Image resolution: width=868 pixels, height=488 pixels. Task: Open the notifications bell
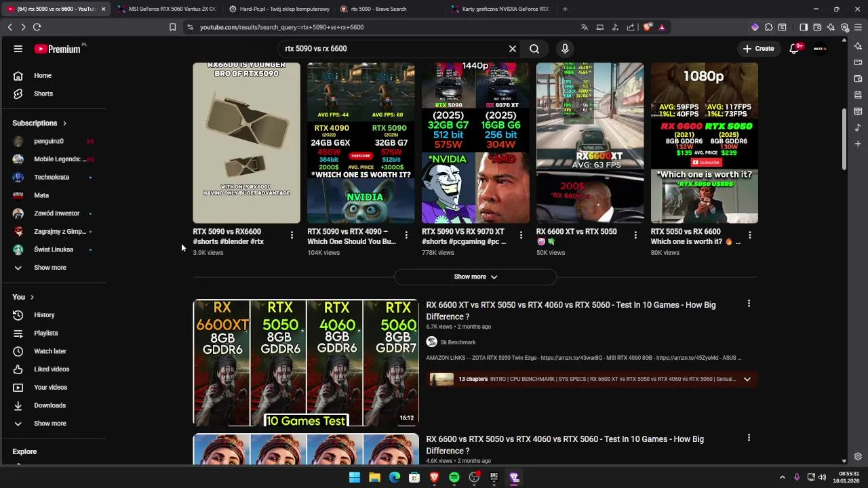[795, 49]
